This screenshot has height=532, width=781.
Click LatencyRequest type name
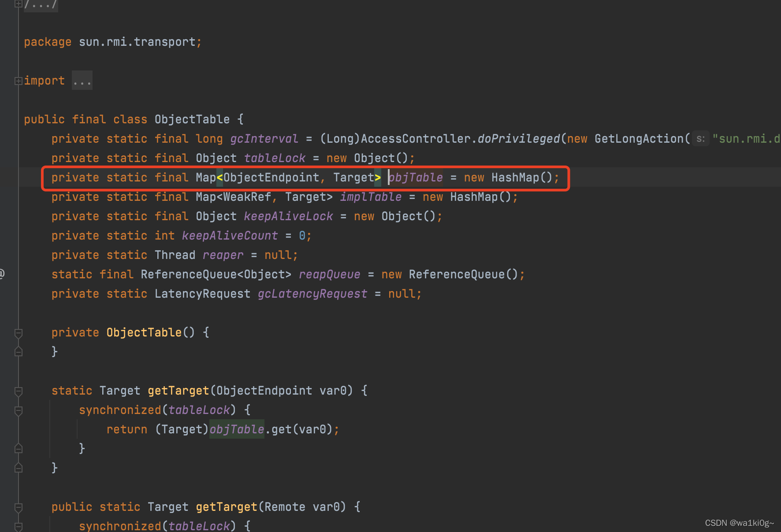point(202,294)
